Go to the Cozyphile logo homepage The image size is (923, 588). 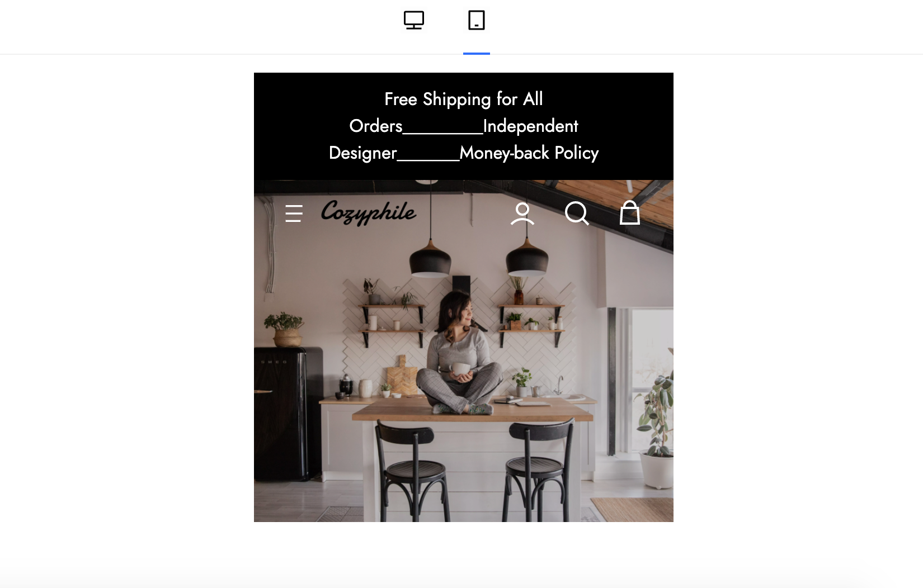coord(369,212)
